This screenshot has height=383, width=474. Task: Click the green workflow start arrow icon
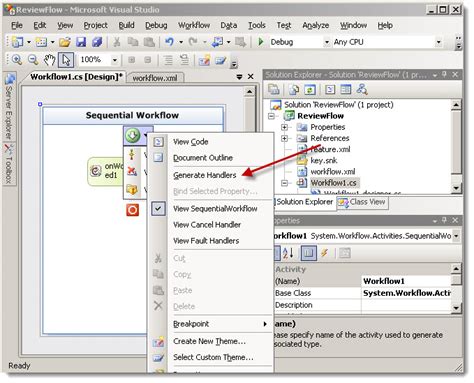pyautogui.click(x=133, y=135)
